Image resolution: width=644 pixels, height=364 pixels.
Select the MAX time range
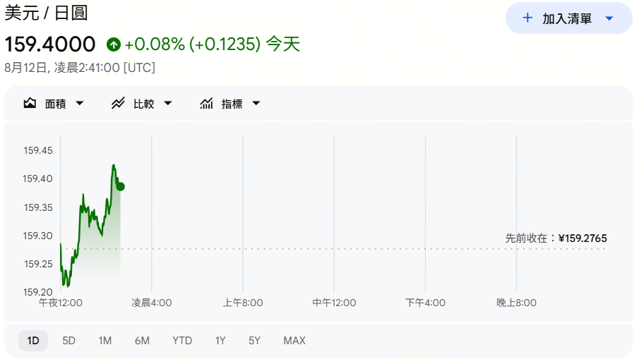coord(294,341)
